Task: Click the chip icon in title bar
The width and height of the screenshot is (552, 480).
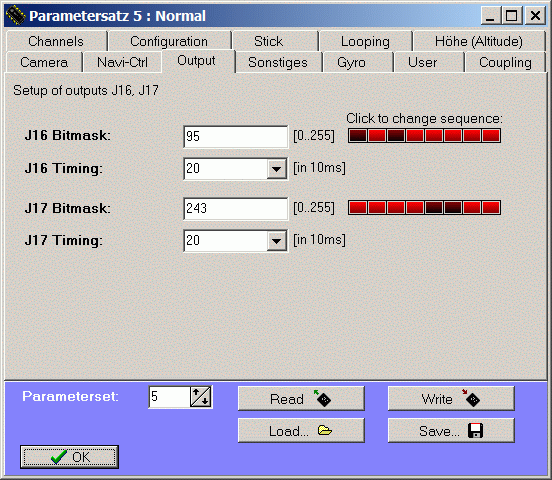Action: click(x=16, y=15)
